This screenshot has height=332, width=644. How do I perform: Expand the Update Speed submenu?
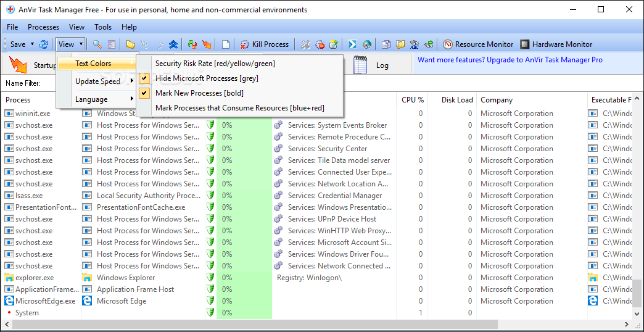point(97,81)
